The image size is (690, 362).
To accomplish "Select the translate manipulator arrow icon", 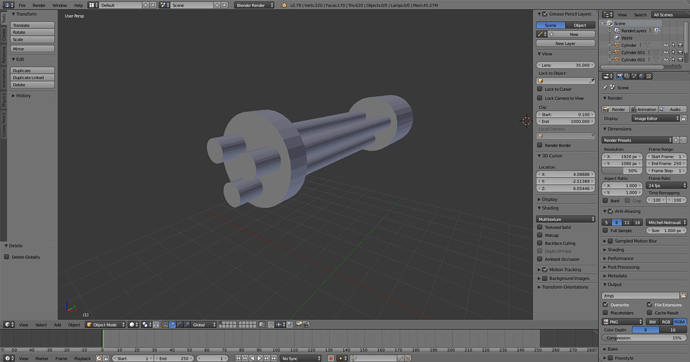I will (172, 325).
